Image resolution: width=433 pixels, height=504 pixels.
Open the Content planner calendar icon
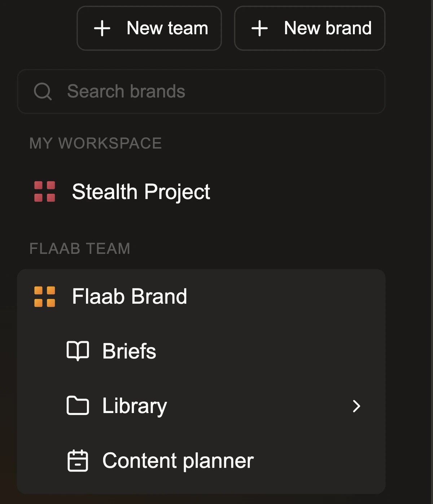(78, 461)
